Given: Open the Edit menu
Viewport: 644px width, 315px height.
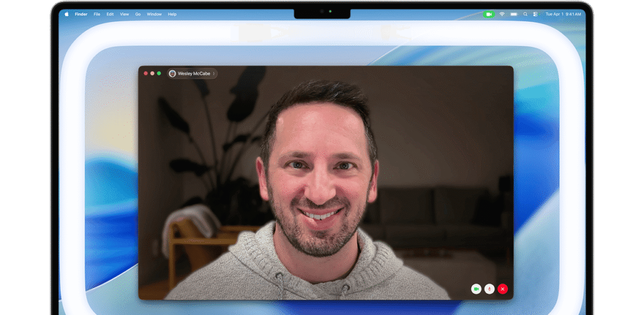Looking at the screenshot, I should click(x=110, y=14).
